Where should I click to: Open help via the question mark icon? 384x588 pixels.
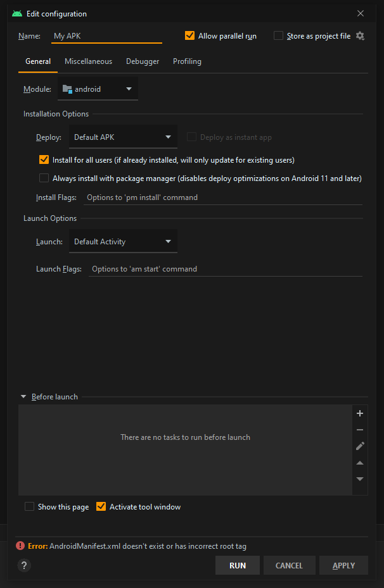[24, 565]
